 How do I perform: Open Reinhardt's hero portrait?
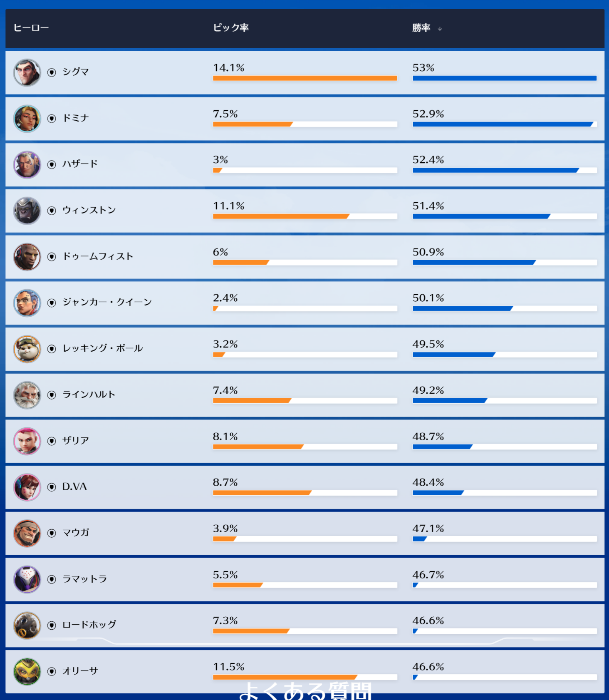coord(27,395)
